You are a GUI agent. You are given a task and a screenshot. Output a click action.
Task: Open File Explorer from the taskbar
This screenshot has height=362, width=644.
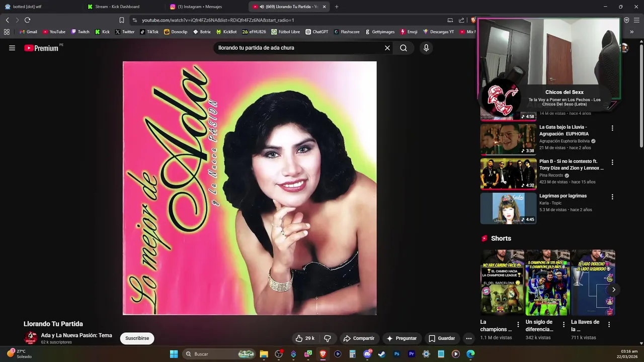tap(264, 354)
